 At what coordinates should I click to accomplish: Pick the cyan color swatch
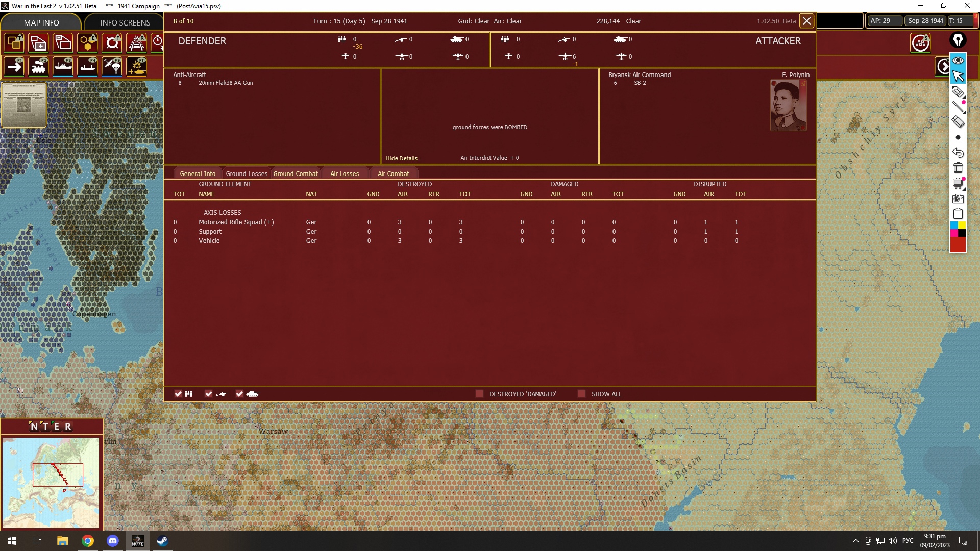[954, 226]
